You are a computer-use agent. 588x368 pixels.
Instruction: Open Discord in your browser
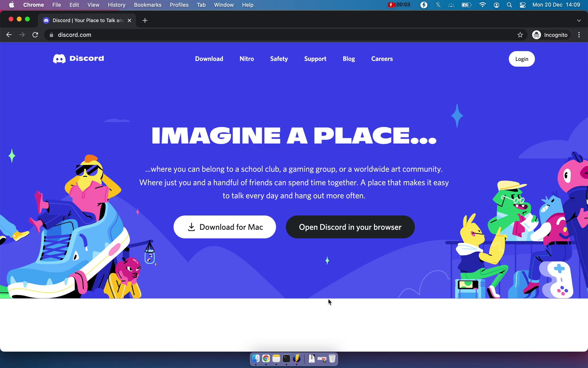click(351, 227)
